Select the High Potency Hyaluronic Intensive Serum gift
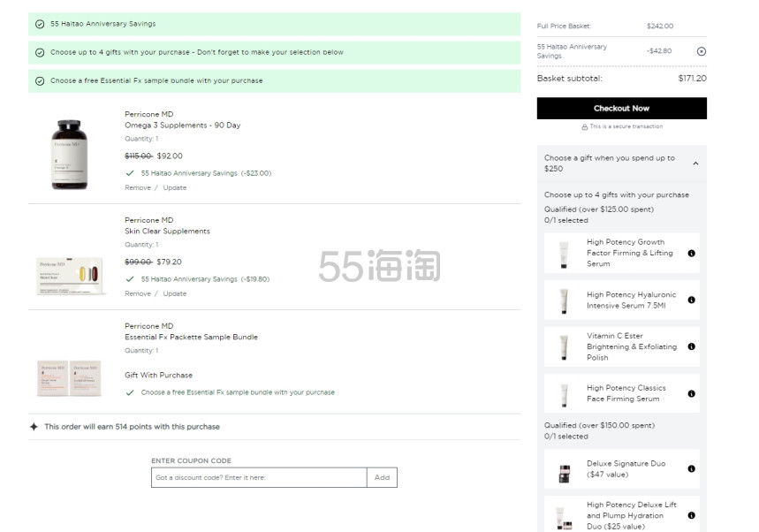The image size is (759, 532). pos(621,300)
